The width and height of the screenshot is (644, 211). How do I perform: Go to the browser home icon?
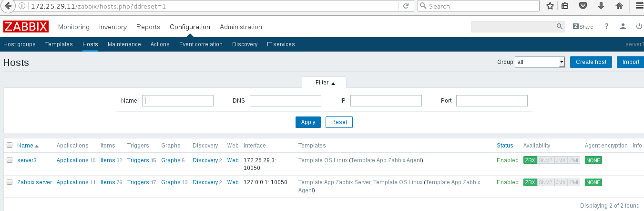pos(619,6)
